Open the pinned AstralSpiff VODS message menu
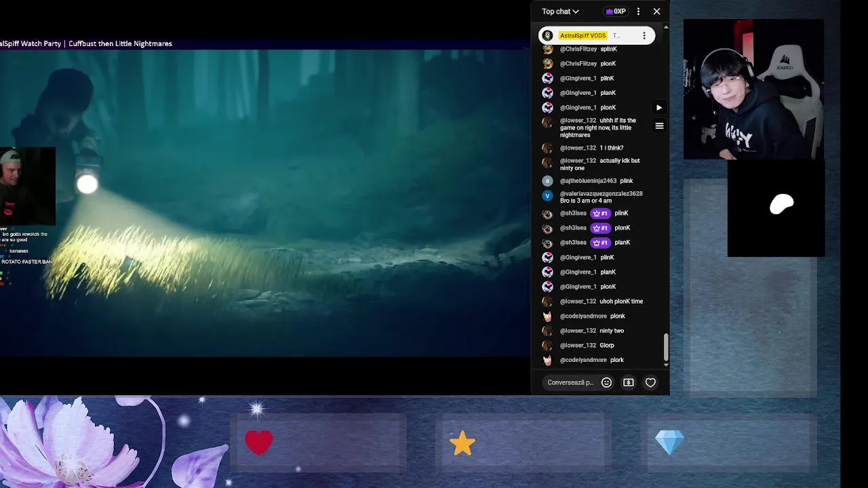Viewport: 868px width, 488px height. pyautogui.click(x=644, y=35)
